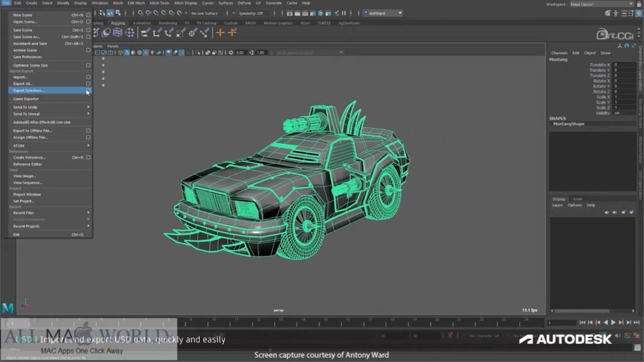The width and height of the screenshot is (644, 362).
Task: Switch to the Animation shelf tab
Action: click(x=142, y=23)
